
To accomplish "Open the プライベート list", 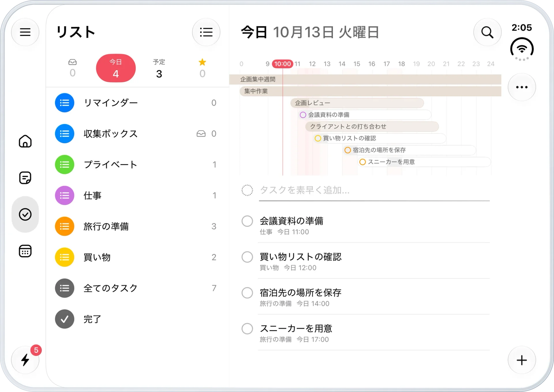I will (x=137, y=164).
